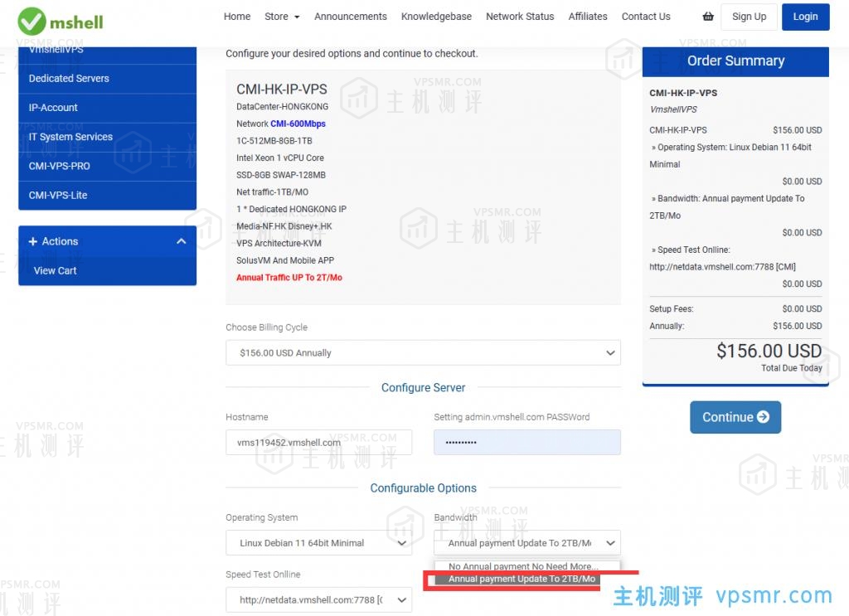Open View Cart in Actions
The width and height of the screenshot is (849, 616).
(x=107, y=270)
